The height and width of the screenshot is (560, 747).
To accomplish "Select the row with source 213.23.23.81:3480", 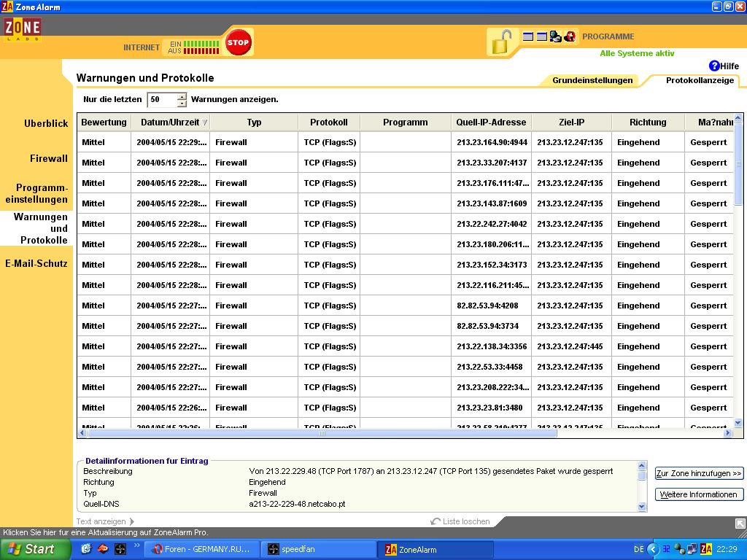I will coord(405,408).
